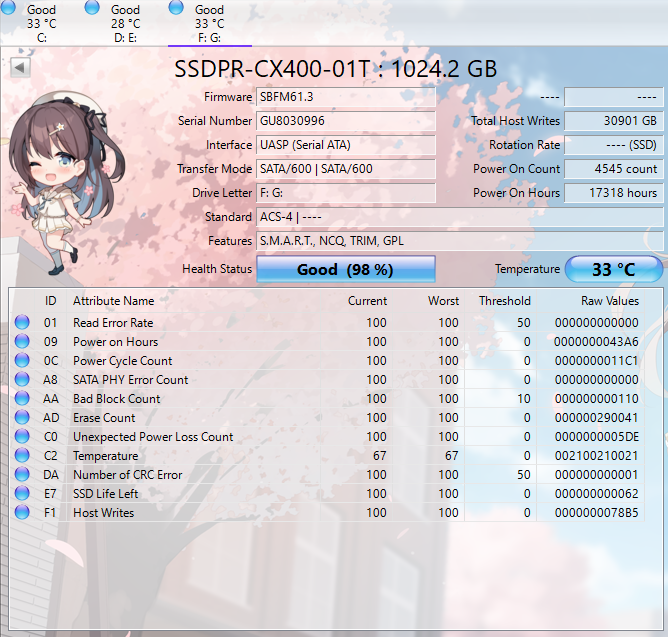The image size is (668, 637).
Task: Click the F: G: drive blue status orb
Action: 176,7
